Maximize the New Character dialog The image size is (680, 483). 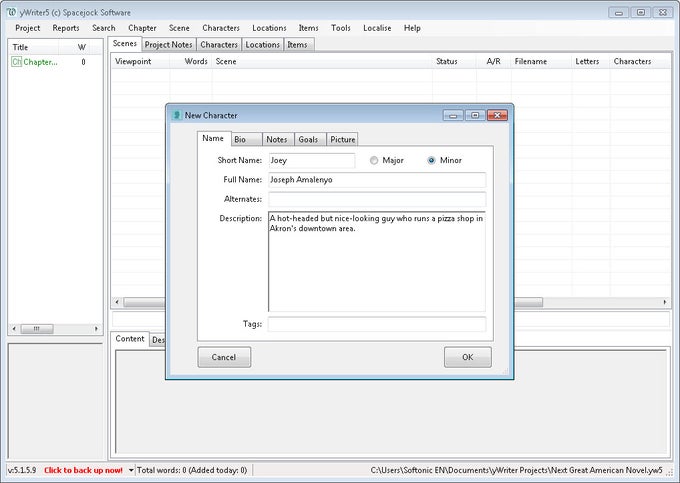click(x=475, y=115)
